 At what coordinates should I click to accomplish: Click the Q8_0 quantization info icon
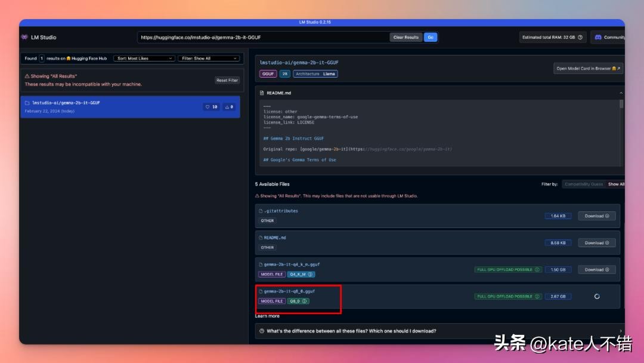305,302
